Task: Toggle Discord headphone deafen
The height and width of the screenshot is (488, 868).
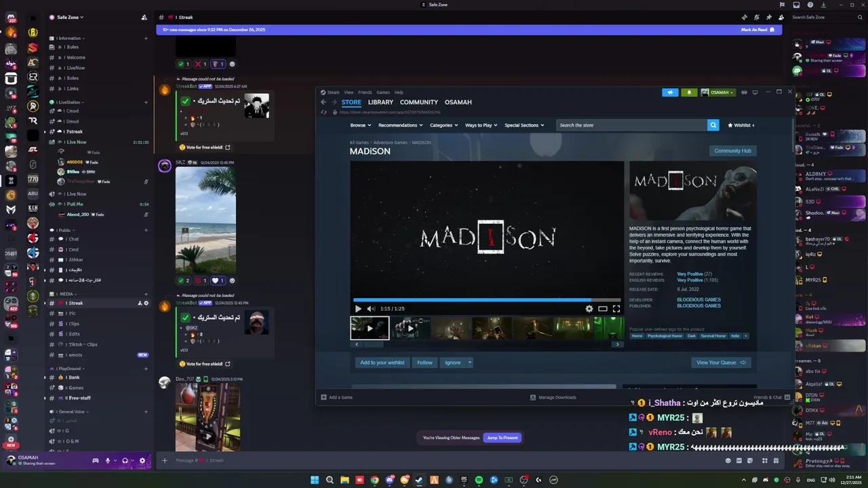Action: pos(125,461)
